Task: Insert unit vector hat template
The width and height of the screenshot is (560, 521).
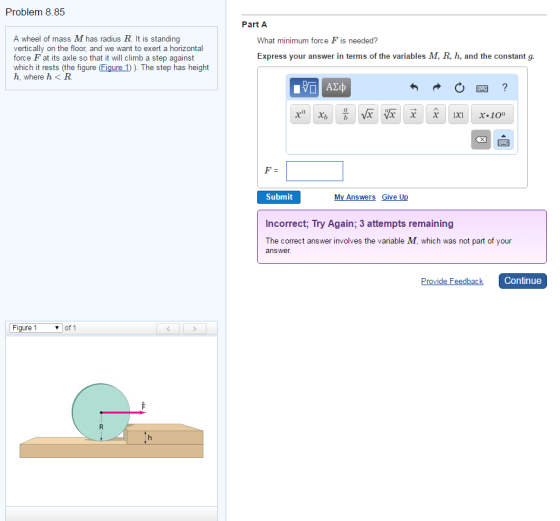Action: point(436,114)
